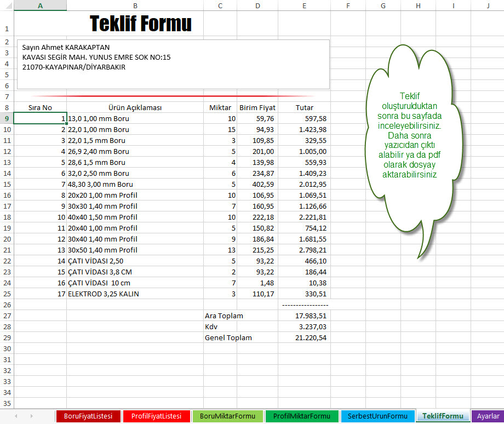Click the unit price 402,59 cell
504x424 pixels.
pos(257,184)
